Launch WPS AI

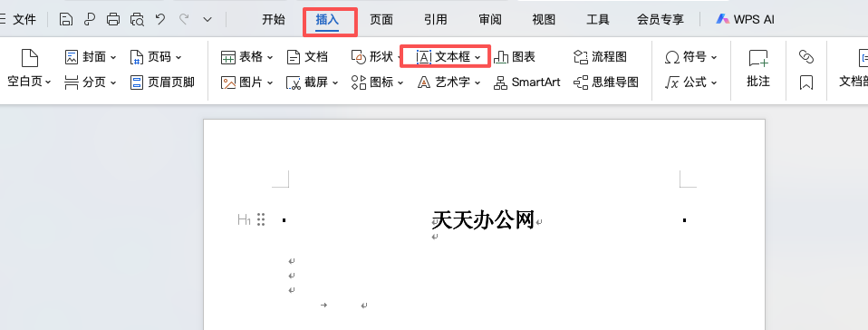tap(745, 20)
